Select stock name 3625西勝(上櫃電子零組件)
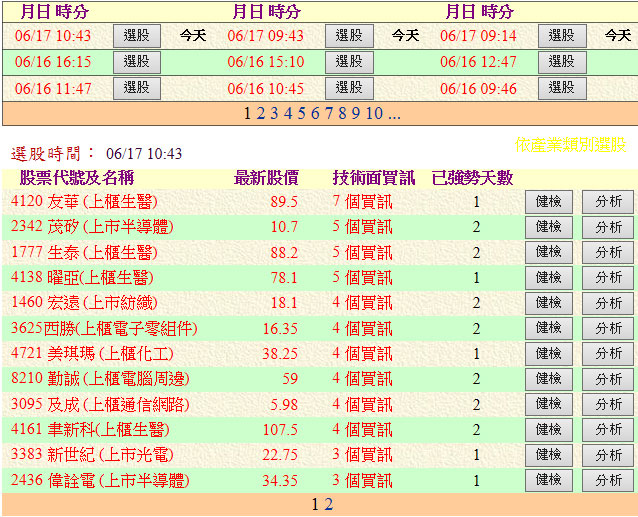638x517 pixels. coord(104,328)
